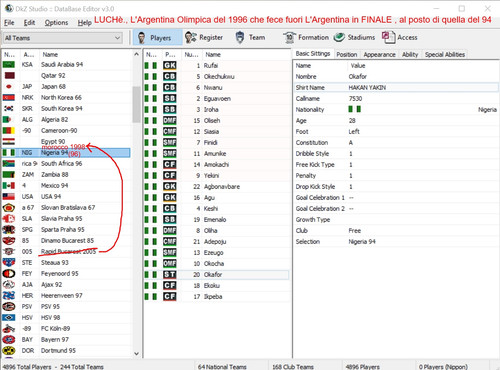Screen dimensions: 500x370
Task: Select South Korea 94 flag icon
Action: 9,108
